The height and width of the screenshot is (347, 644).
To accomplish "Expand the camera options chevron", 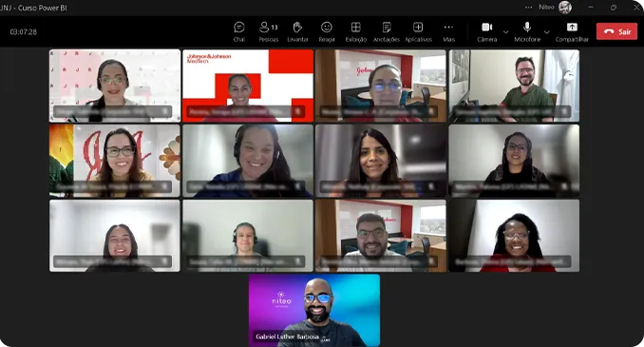I will 505,32.
